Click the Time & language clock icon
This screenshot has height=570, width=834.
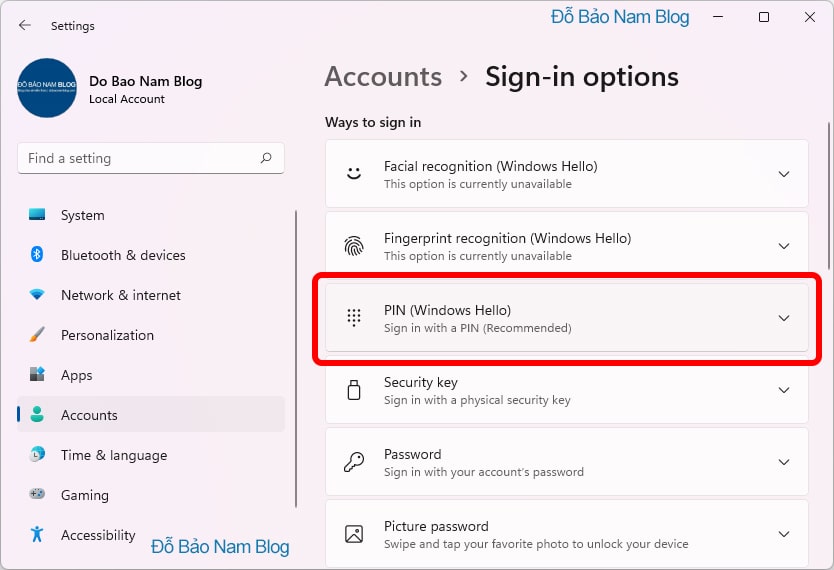coord(37,454)
